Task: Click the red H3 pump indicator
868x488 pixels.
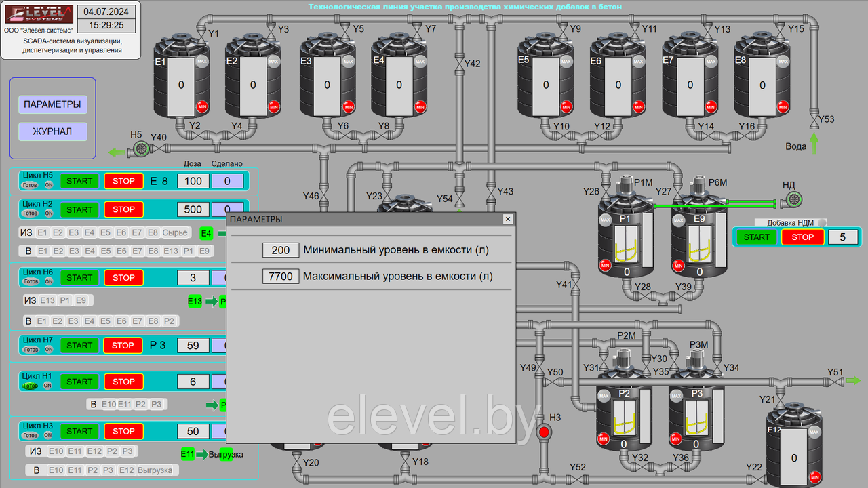Action: (x=544, y=432)
